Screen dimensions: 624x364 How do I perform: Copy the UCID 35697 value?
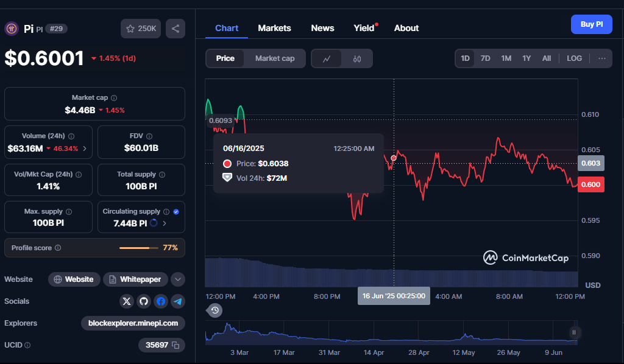coord(175,345)
